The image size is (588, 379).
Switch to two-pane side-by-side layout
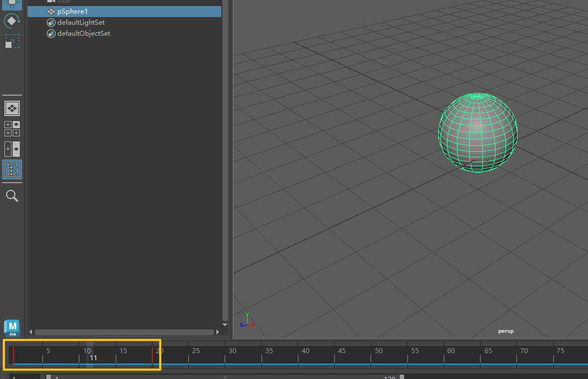click(x=12, y=149)
